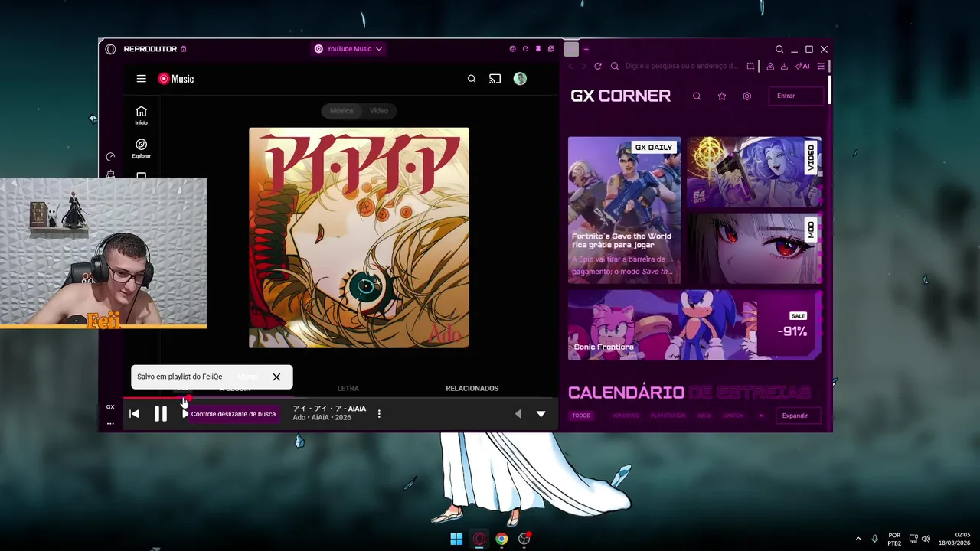
Task: Click the lock icon next to REPRODUTOR
Action: click(x=183, y=49)
